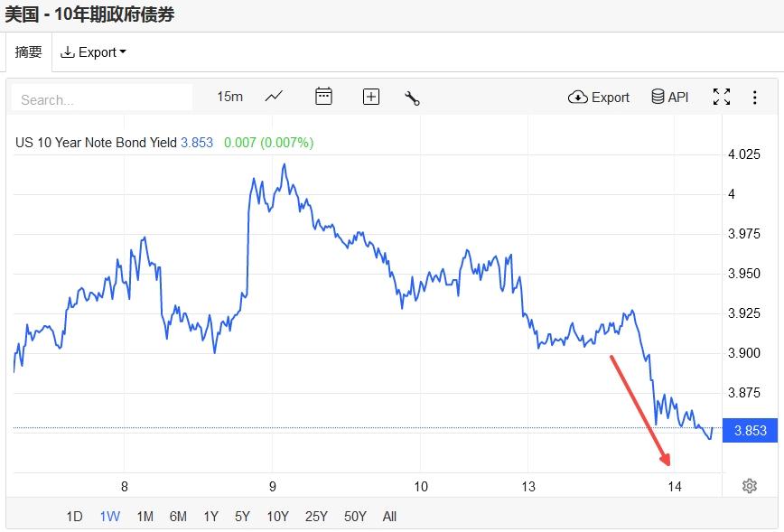Switch to the 摘要 tab
The width and height of the screenshot is (784, 532).
pos(28,52)
